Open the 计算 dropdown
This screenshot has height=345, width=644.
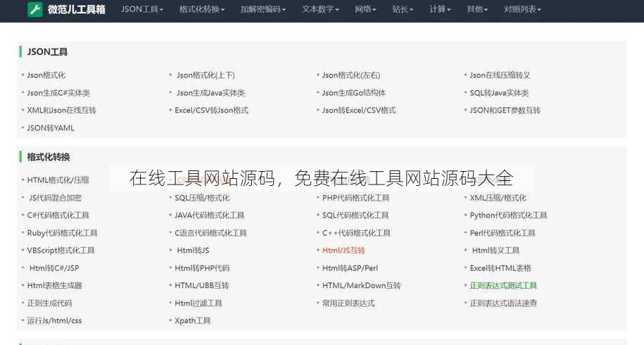point(440,9)
